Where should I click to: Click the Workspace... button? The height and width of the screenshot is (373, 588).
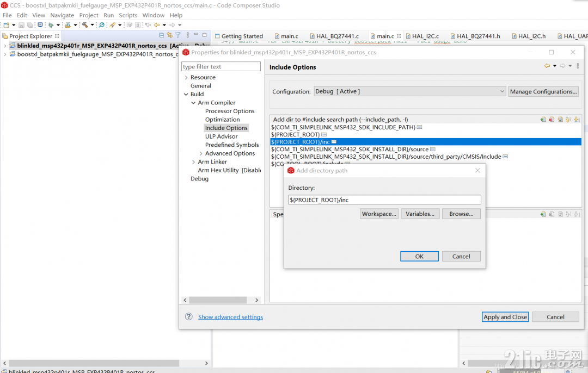point(379,214)
